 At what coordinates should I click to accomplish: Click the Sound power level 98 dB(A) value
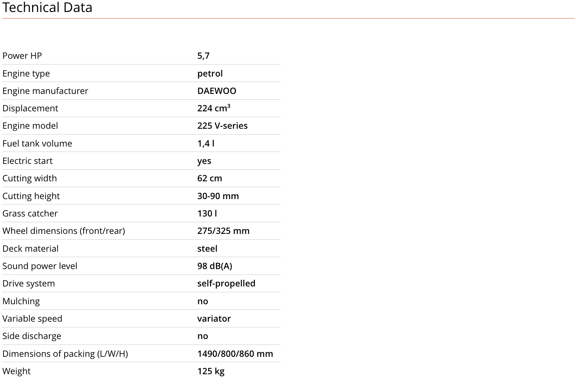click(x=215, y=266)
